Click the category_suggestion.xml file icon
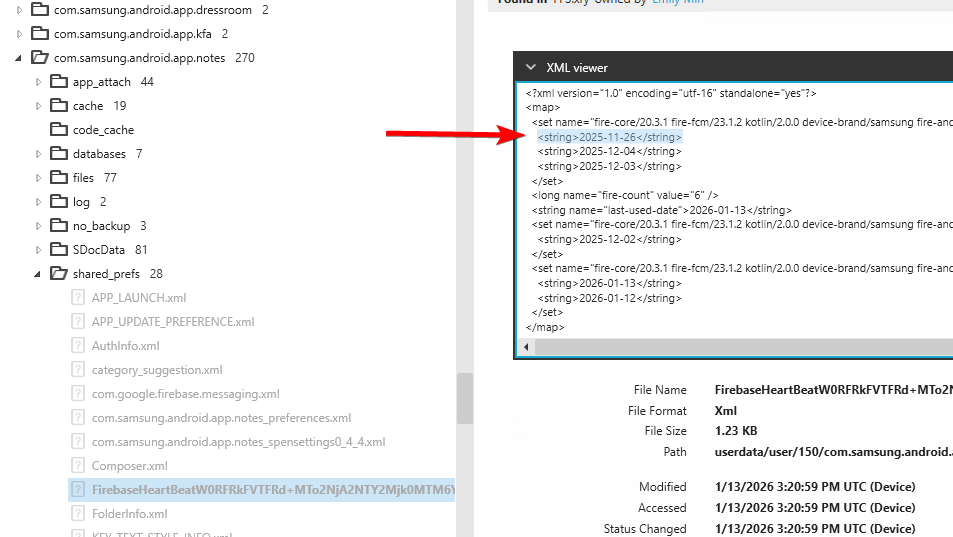Image resolution: width=953 pixels, height=537 pixels. (x=78, y=369)
